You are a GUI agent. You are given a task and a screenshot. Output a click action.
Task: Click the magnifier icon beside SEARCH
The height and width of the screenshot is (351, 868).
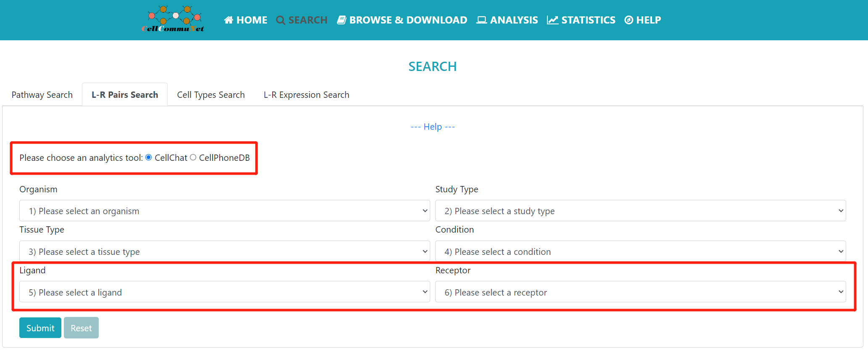(281, 20)
